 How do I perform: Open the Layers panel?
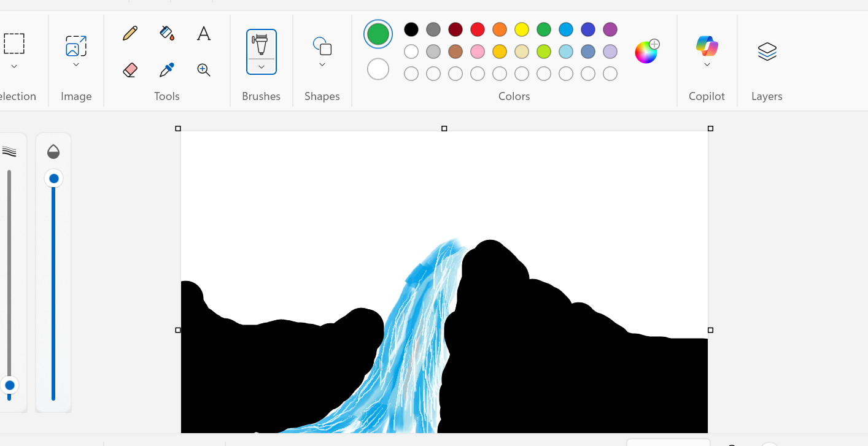click(x=766, y=52)
